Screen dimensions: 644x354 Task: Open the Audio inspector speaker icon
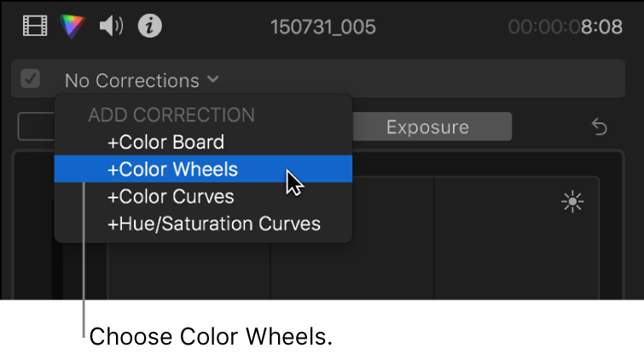click(111, 26)
